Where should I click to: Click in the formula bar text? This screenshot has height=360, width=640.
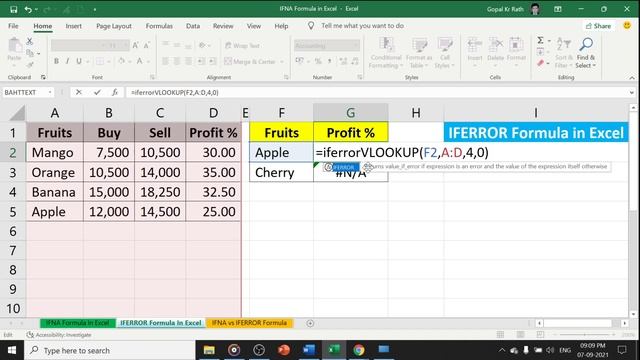(175, 93)
